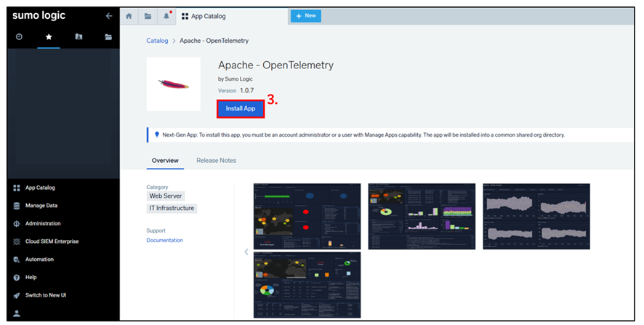Viewport: 644px width, 325px height.
Task: Open App Catalog from the sidebar menu
Action: tap(40, 188)
